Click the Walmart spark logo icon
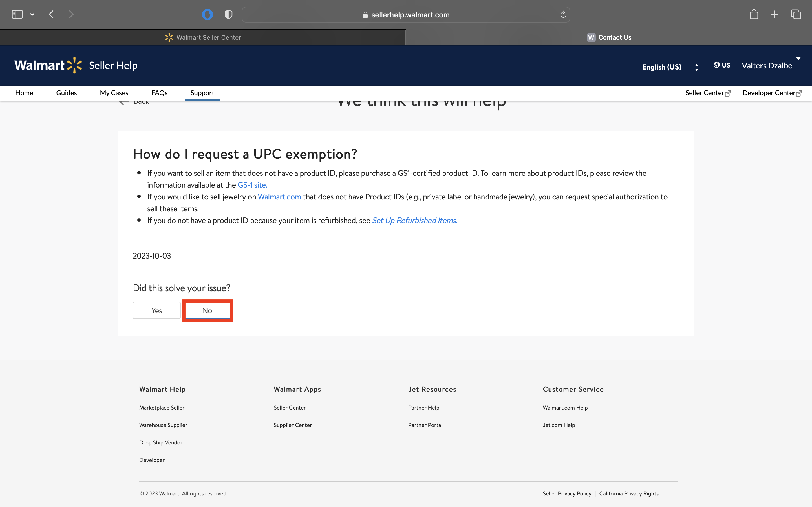 74,65
